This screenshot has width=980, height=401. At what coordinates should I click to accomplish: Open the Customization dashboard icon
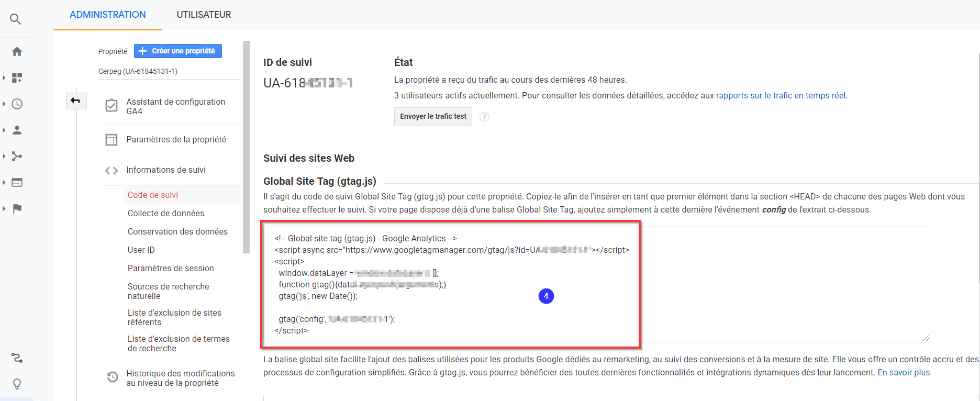point(17,77)
